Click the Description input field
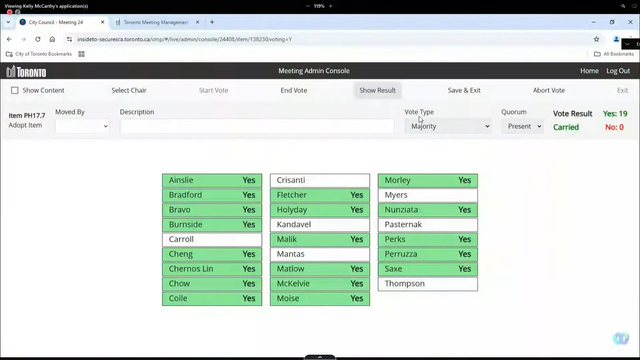 click(x=257, y=126)
